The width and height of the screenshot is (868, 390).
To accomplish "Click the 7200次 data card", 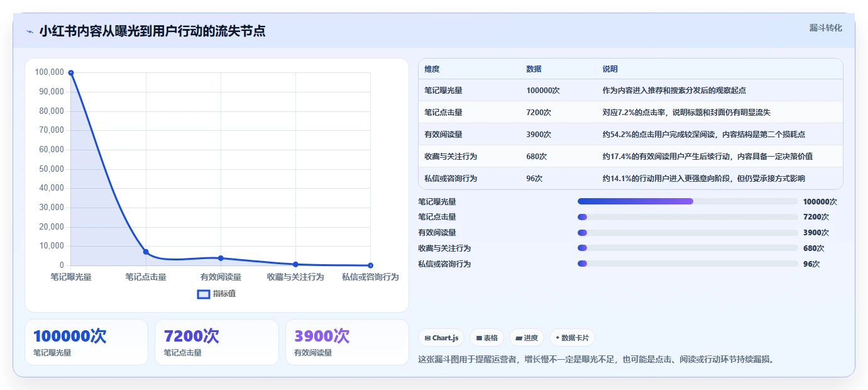I will (217, 342).
